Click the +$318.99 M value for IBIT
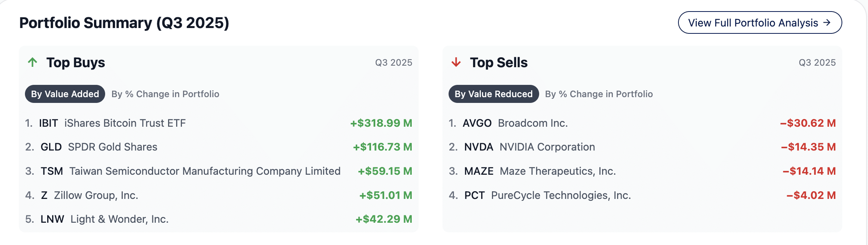 tap(381, 123)
